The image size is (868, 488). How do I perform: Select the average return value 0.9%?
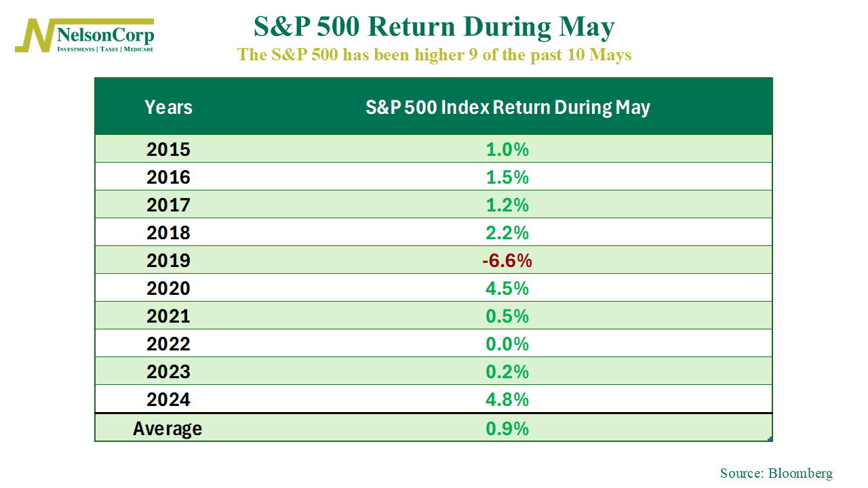pyautogui.click(x=507, y=428)
